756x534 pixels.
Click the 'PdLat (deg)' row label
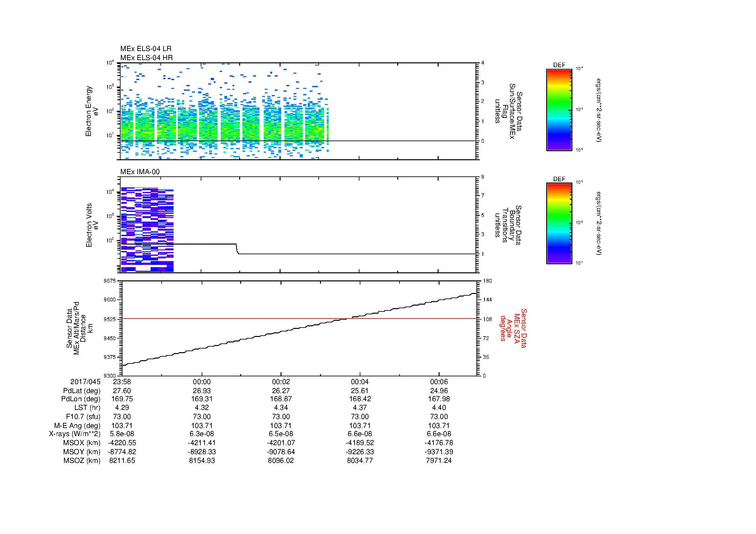[82, 391]
